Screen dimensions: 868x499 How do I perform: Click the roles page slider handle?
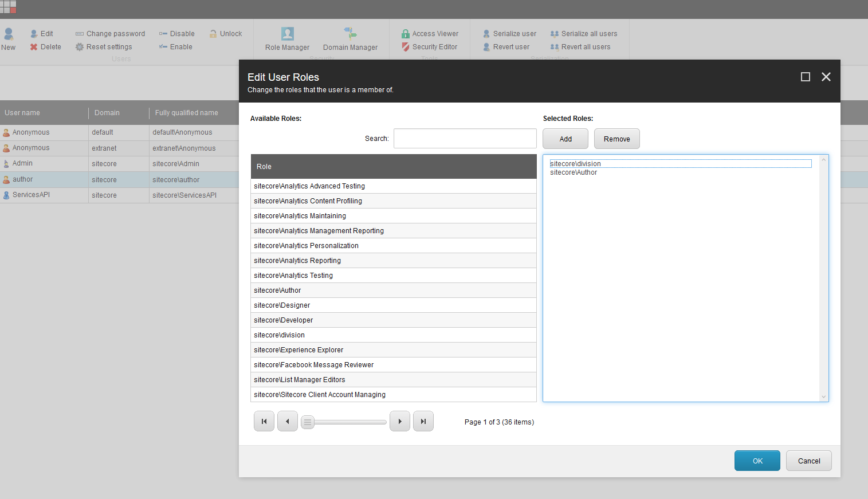click(x=308, y=422)
